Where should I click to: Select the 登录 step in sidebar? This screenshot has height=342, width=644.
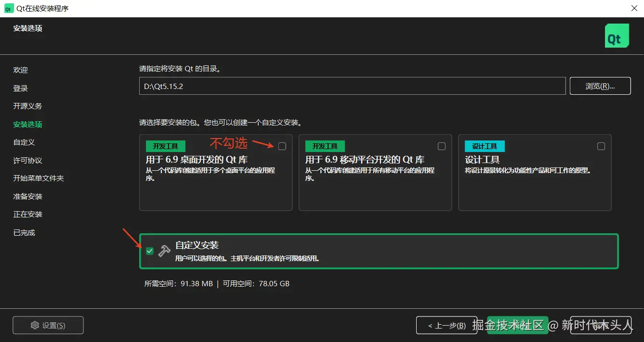[21, 88]
